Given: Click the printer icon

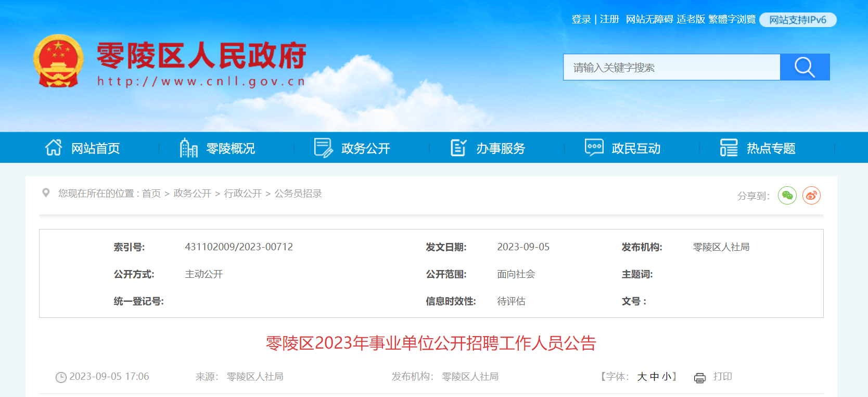Looking at the screenshot, I should click(699, 377).
